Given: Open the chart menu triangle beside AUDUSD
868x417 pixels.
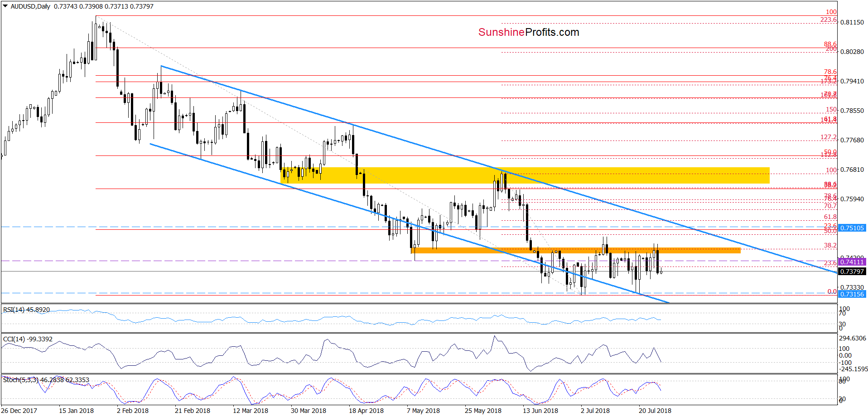Looking at the screenshot, I should click(5, 6).
